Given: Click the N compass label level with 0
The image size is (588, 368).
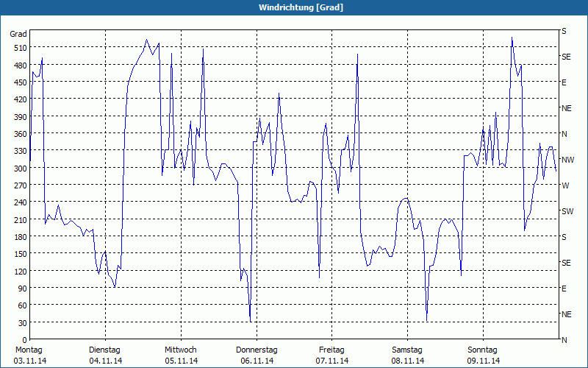Looking at the screenshot, I should (564, 340).
